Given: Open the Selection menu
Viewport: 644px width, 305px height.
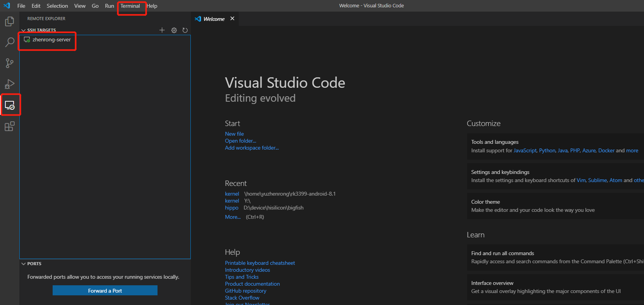Looking at the screenshot, I should (x=57, y=6).
